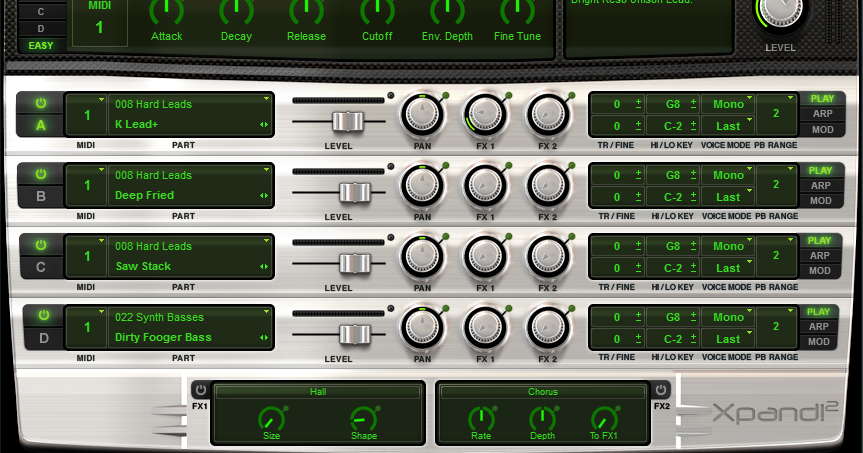This screenshot has height=453, width=863.
Task: Click part D FX 1 send knob
Action: pos(485,328)
